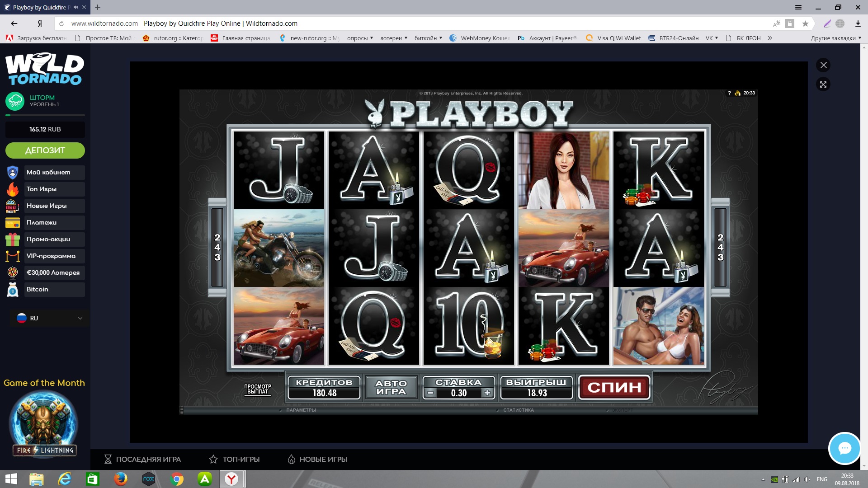The width and height of the screenshot is (868, 488).
Task: Expand the ПАРАМЕТРЫ settings panel
Action: pos(301,410)
